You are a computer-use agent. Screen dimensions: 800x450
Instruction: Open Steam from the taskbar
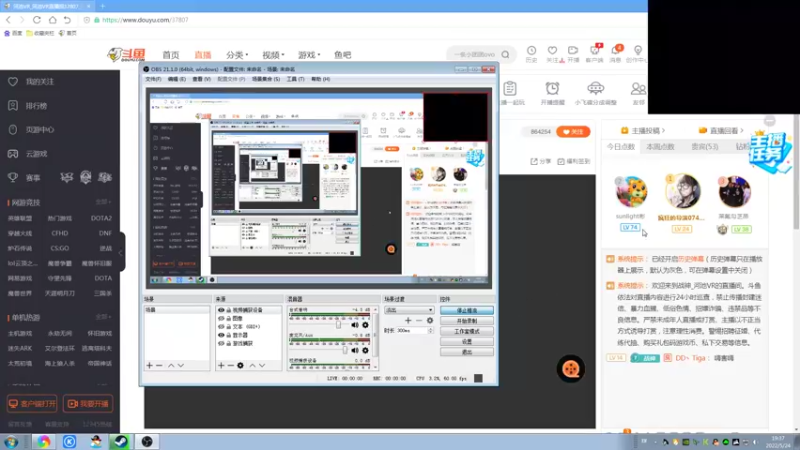[x=121, y=441]
